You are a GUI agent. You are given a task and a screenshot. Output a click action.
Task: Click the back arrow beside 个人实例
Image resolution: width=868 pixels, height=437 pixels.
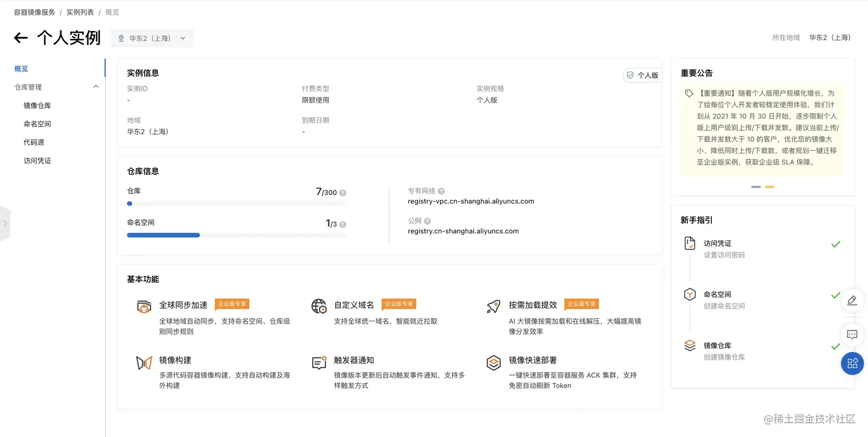tap(21, 38)
